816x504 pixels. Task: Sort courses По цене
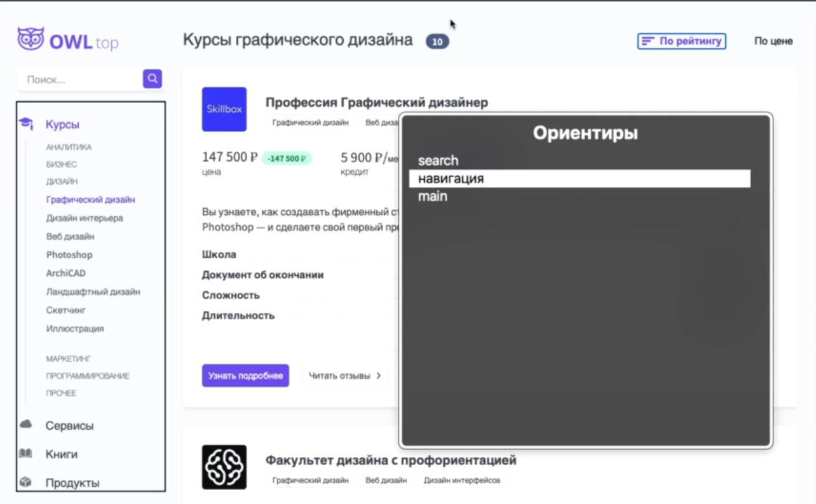pos(773,41)
